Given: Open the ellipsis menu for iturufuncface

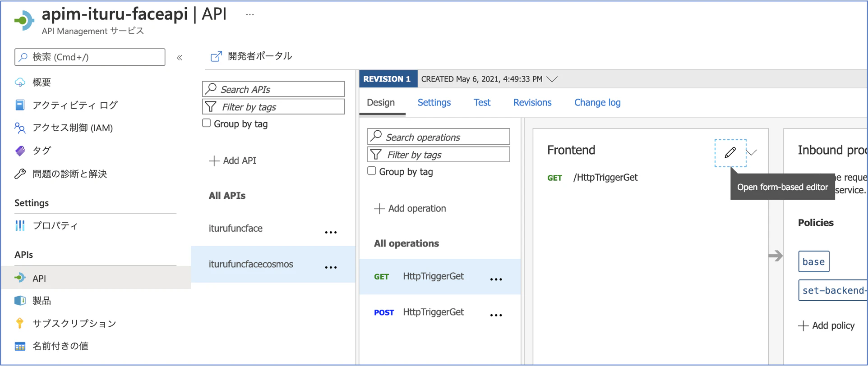Looking at the screenshot, I should [x=331, y=232].
